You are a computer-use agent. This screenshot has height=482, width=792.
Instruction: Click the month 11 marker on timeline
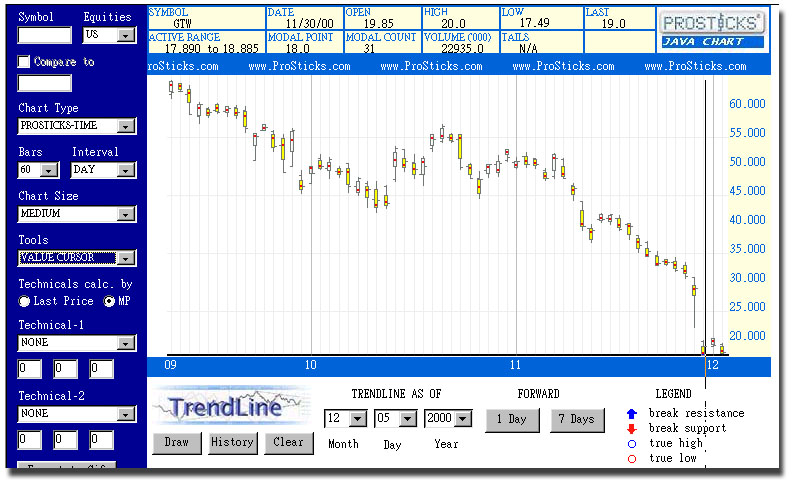pyautogui.click(x=516, y=365)
